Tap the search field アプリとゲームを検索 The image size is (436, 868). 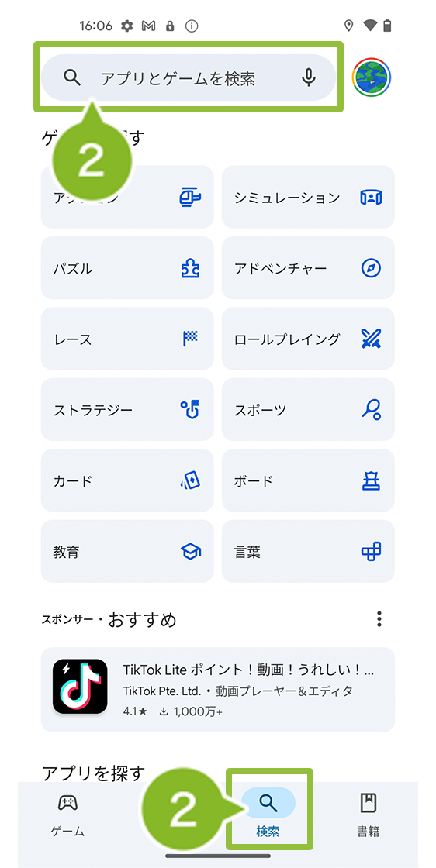pos(189,77)
